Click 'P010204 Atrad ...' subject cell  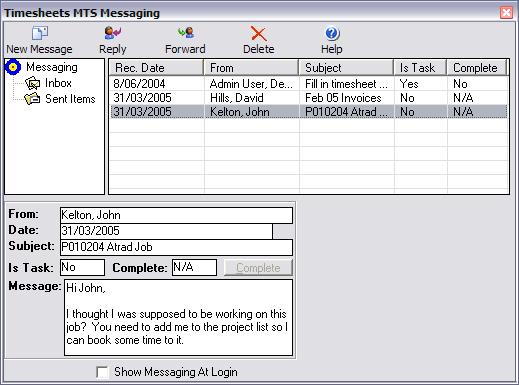click(x=346, y=112)
